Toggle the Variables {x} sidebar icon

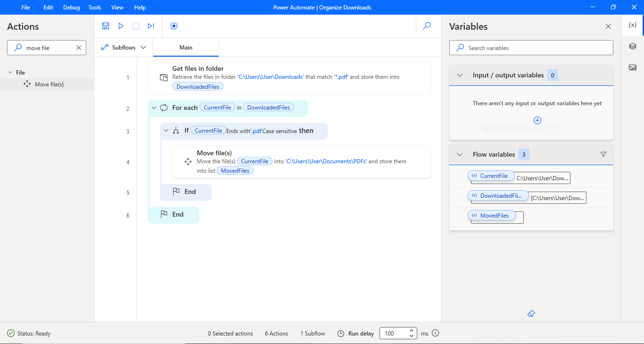click(x=633, y=25)
